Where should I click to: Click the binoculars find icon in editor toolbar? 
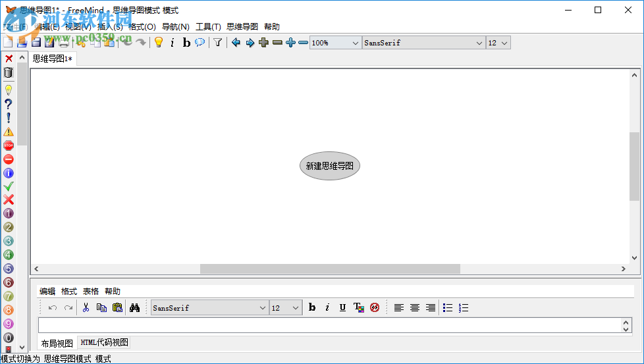click(135, 307)
